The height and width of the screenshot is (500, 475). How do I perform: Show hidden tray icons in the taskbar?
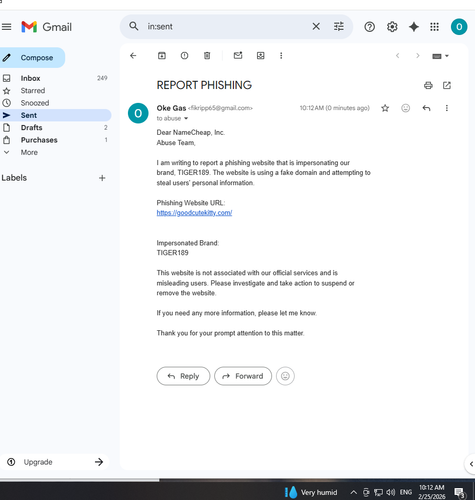point(354,492)
